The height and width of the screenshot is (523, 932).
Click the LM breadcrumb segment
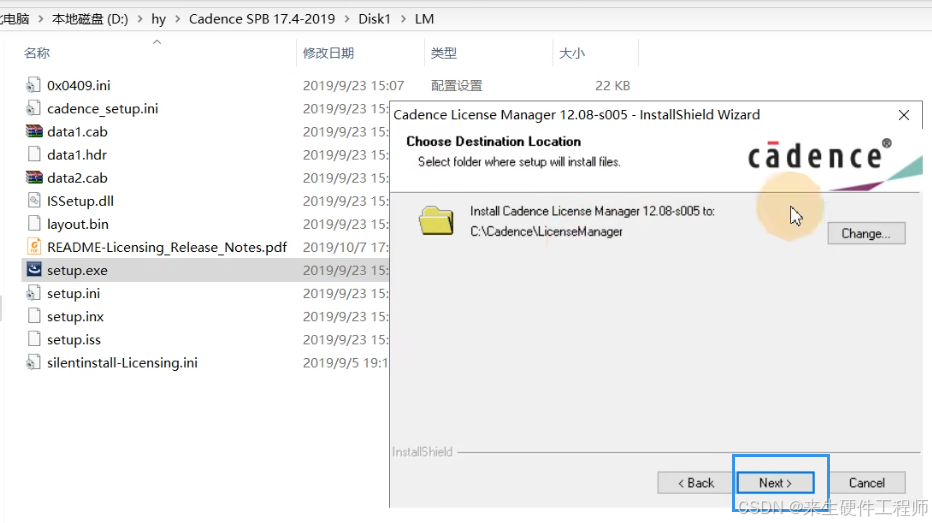424,19
